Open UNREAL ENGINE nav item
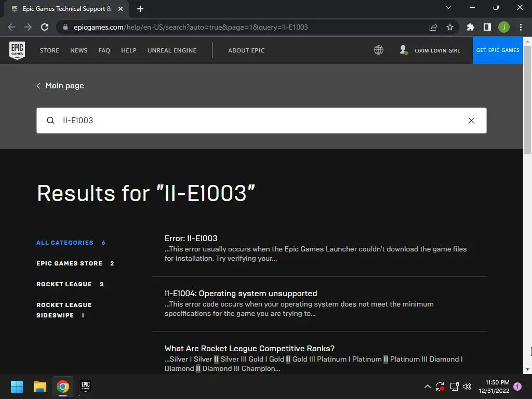 coord(172,50)
